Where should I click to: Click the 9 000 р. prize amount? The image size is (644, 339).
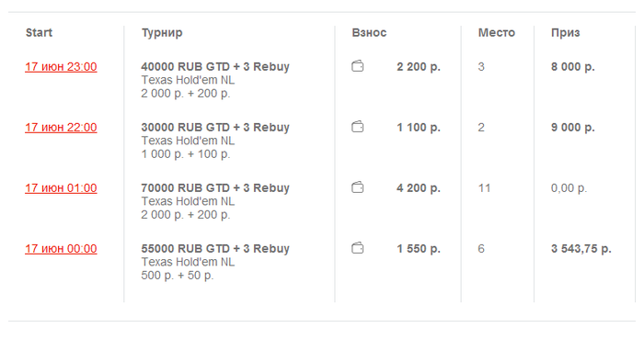click(x=572, y=127)
